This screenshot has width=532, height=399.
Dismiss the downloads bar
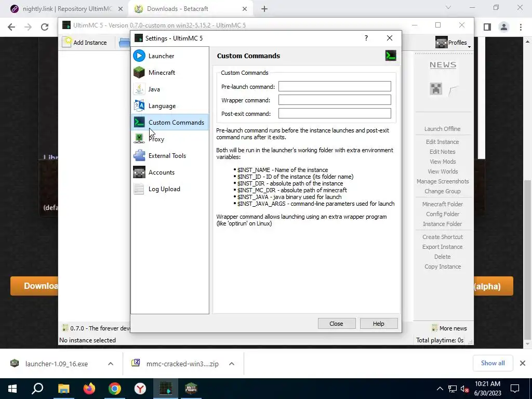(523, 363)
